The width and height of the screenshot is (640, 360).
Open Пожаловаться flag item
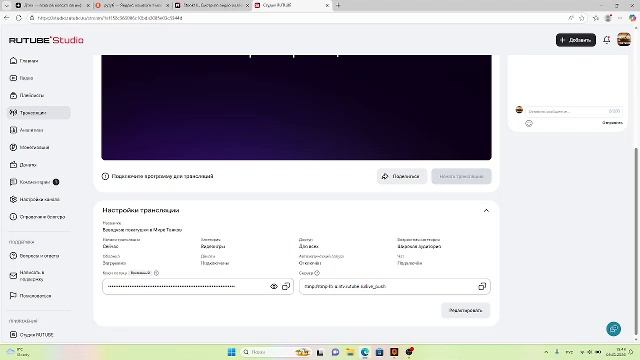click(x=30, y=296)
